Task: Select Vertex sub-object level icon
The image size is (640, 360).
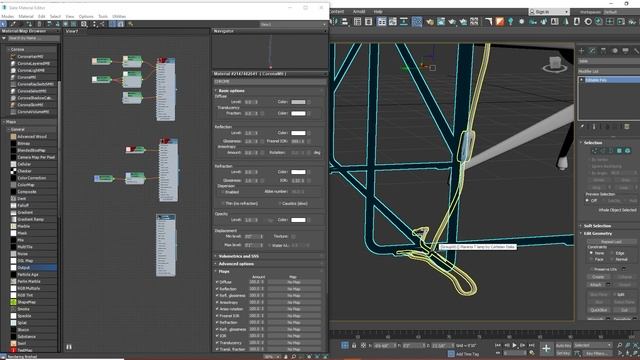Action: (x=595, y=151)
